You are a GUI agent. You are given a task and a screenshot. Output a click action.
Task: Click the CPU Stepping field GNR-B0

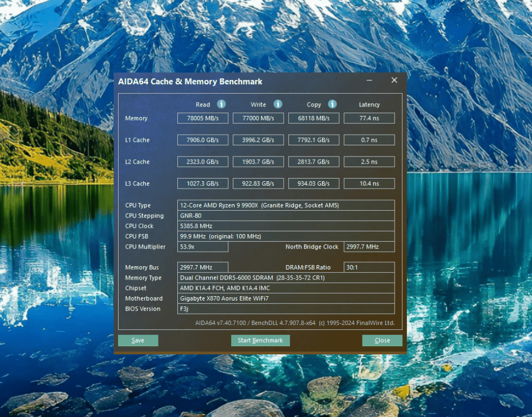pyautogui.click(x=286, y=216)
